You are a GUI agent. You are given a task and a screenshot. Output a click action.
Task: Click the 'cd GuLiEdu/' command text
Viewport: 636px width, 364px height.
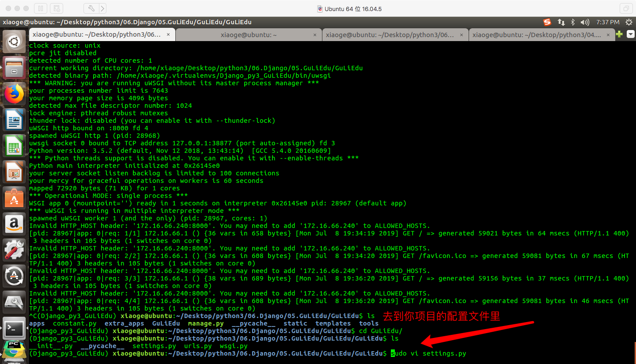point(381,331)
